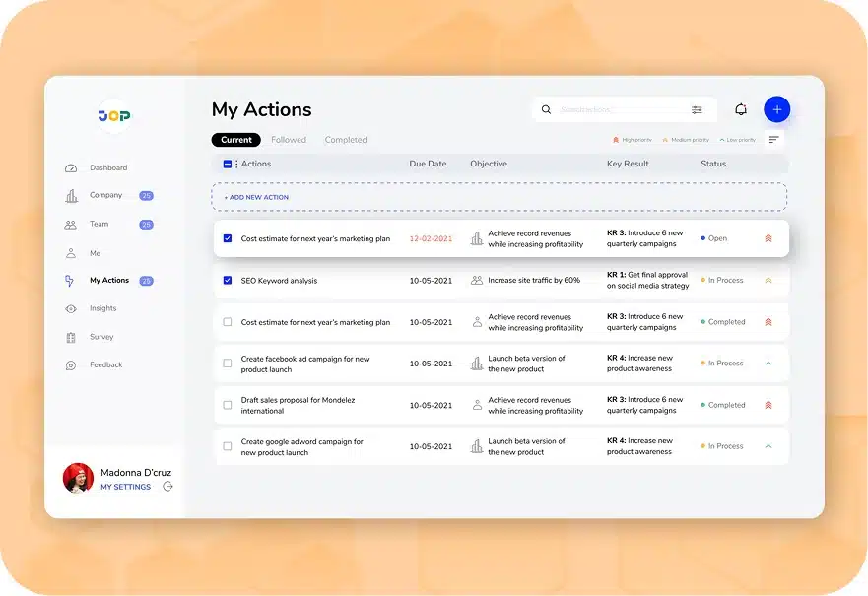
Task: Click ADD NEW ACTION
Action: point(254,197)
